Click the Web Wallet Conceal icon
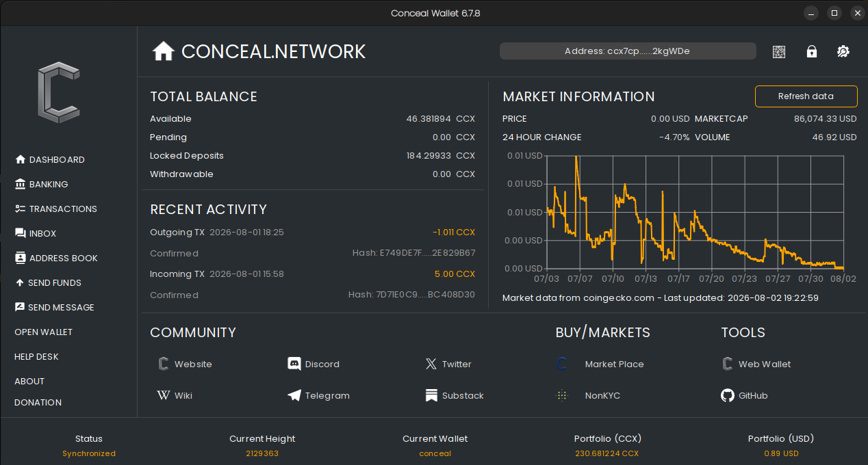This screenshot has height=465, width=868. 727,364
